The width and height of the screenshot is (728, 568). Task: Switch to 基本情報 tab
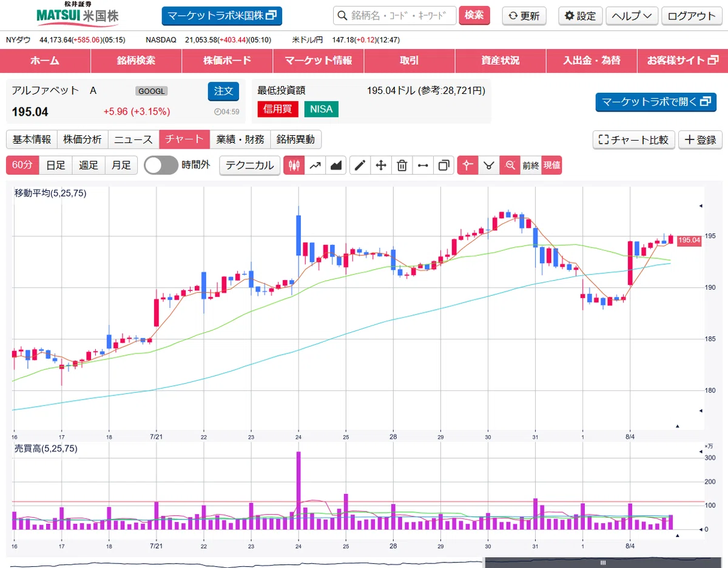pyautogui.click(x=32, y=139)
